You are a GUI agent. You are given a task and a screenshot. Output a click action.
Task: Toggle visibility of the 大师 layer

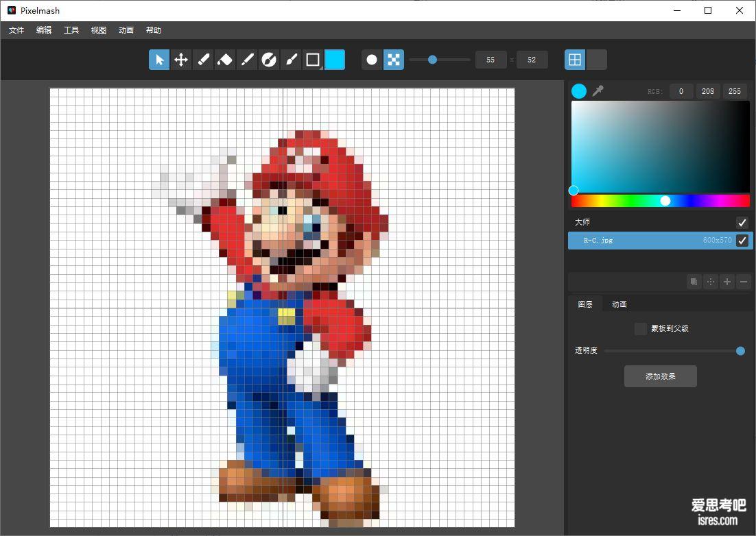742,222
